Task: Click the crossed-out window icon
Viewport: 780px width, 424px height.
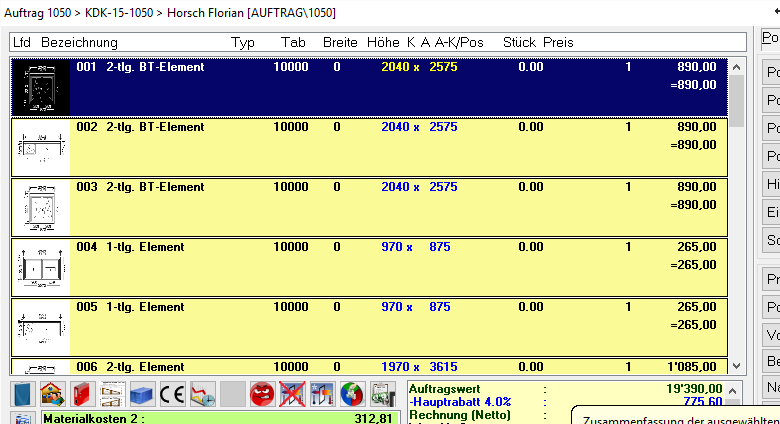Action: pyautogui.click(x=293, y=394)
